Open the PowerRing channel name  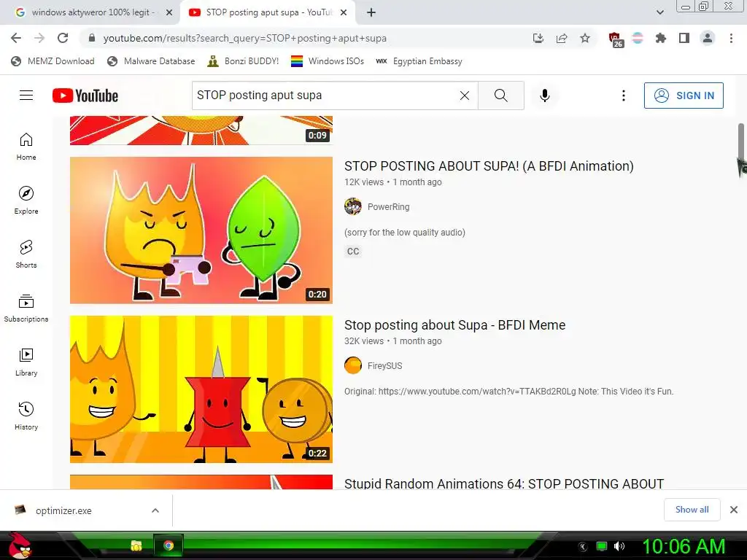click(x=388, y=206)
